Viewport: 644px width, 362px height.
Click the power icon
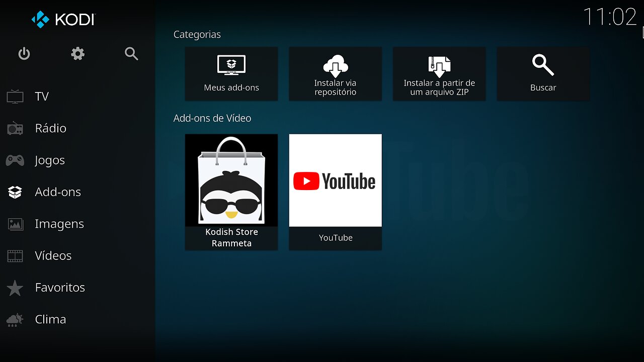tap(24, 54)
